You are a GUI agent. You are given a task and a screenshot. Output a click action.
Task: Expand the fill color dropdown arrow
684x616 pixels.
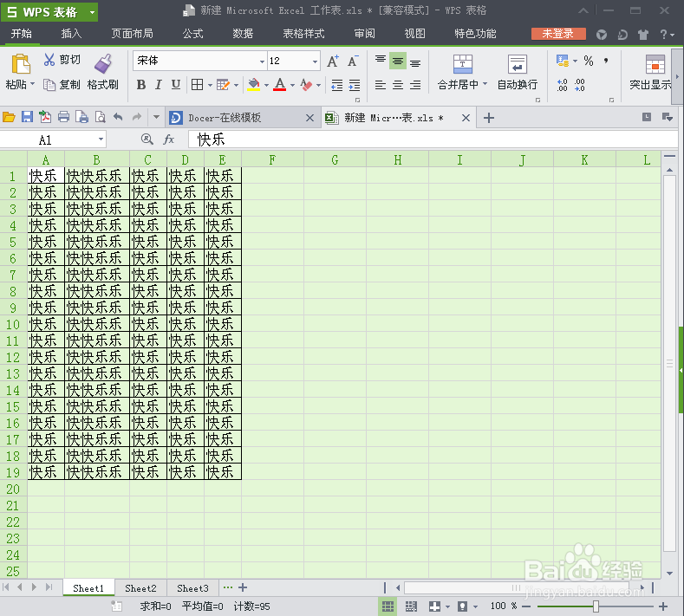click(x=266, y=85)
